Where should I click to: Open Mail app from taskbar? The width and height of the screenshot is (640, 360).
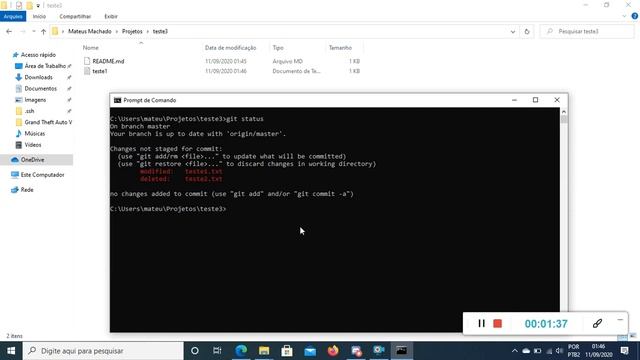[310, 351]
